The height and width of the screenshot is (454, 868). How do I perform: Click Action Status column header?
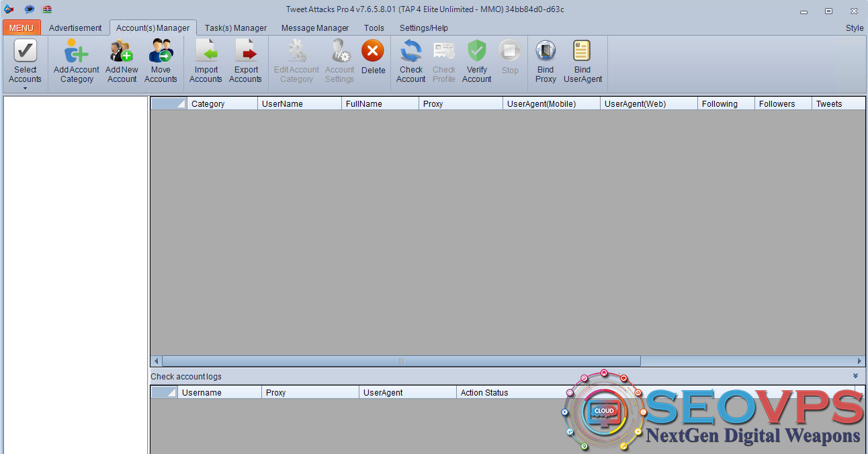[484, 392]
